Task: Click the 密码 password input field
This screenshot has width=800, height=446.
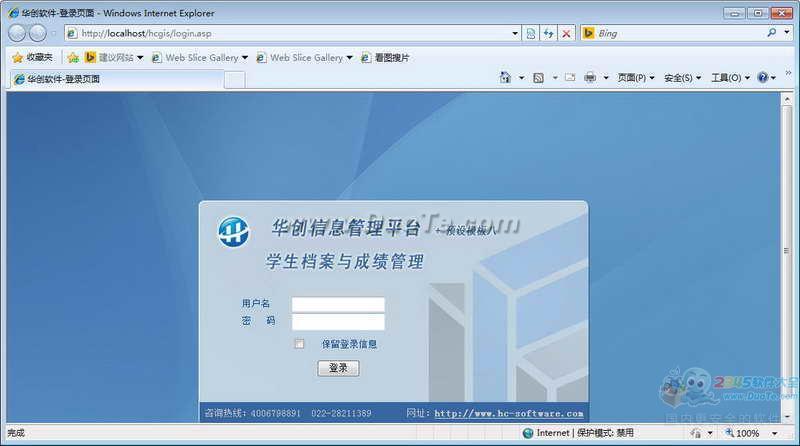Action: (x=338, y=322)
